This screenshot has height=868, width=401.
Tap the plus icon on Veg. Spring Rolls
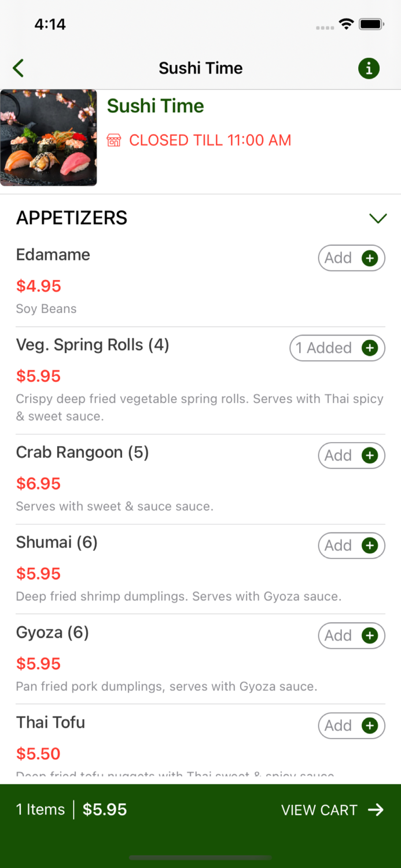tap(370, 348)
